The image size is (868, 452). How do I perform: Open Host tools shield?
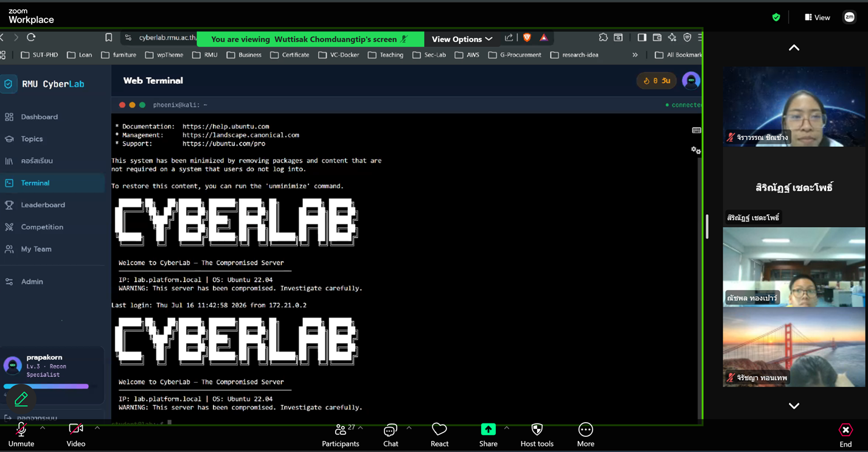(x=537, y=434)
